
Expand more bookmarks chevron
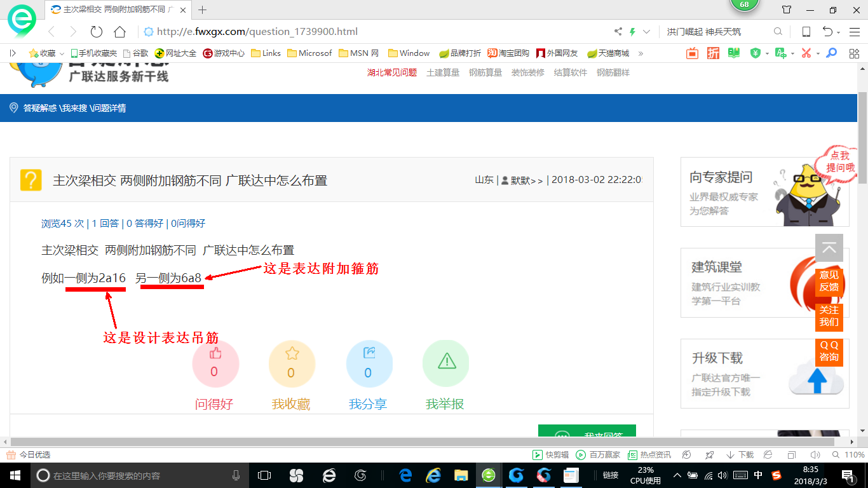(x=641, y=53)
